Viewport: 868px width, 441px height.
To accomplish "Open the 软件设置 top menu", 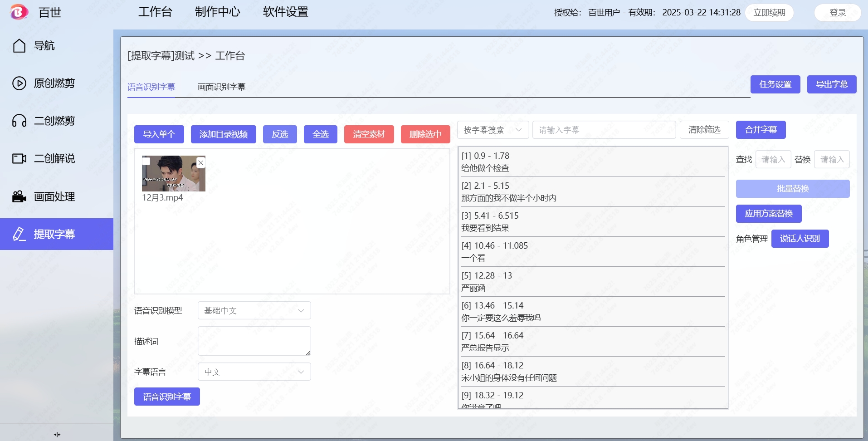I will point(285,12).
